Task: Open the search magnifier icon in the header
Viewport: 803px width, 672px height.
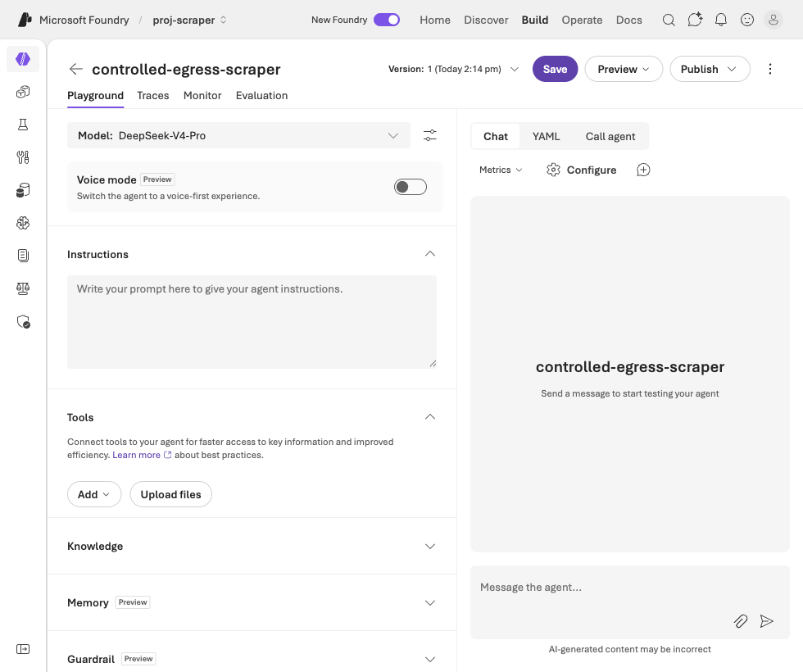Action: pyautogui.click(x=669, y=20)
